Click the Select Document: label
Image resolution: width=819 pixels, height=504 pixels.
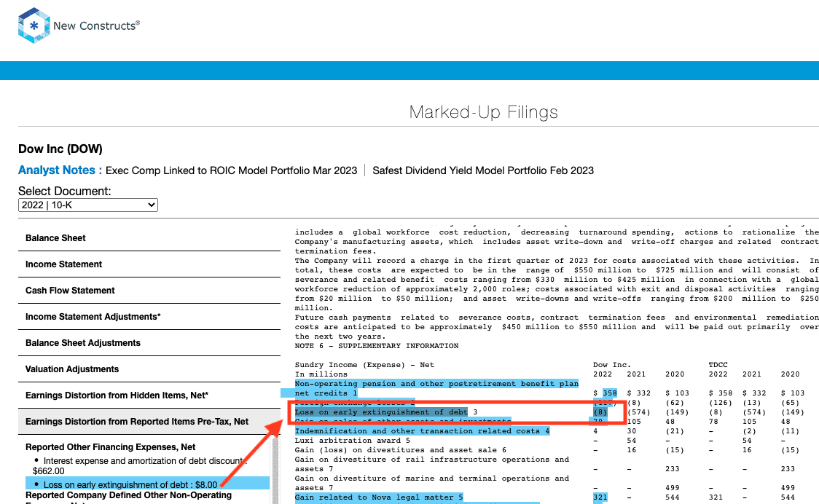point(65,191)
